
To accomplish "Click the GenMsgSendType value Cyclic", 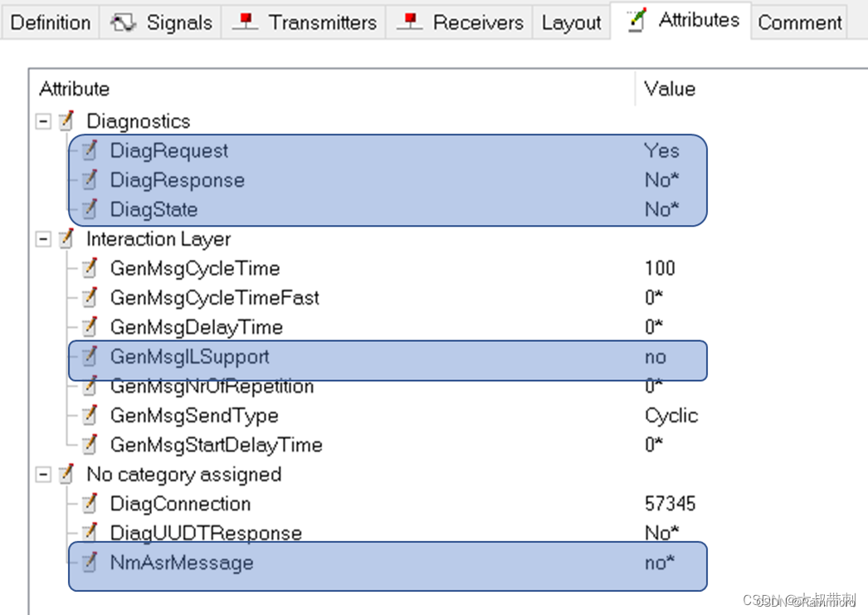I will [x=671, y=416].
